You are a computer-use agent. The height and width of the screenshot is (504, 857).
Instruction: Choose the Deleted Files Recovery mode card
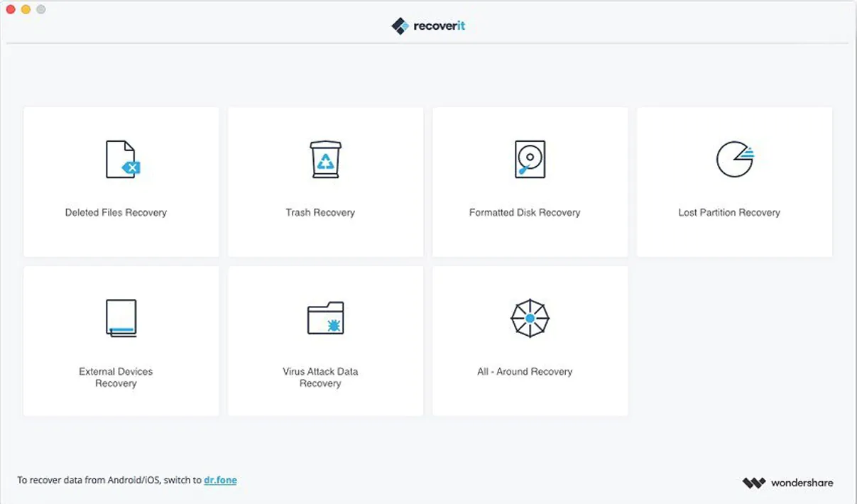(x=121, y=182)
